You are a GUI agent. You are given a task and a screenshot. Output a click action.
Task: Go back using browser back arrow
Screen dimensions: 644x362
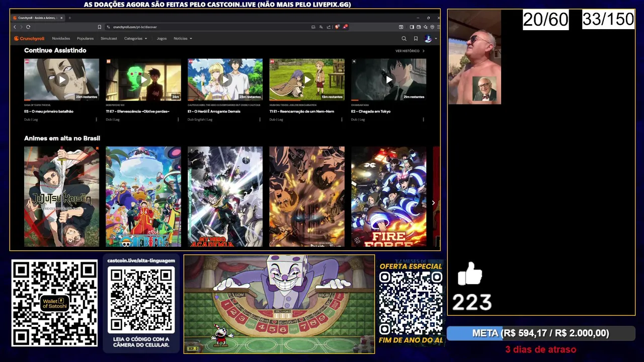point(15,27)
